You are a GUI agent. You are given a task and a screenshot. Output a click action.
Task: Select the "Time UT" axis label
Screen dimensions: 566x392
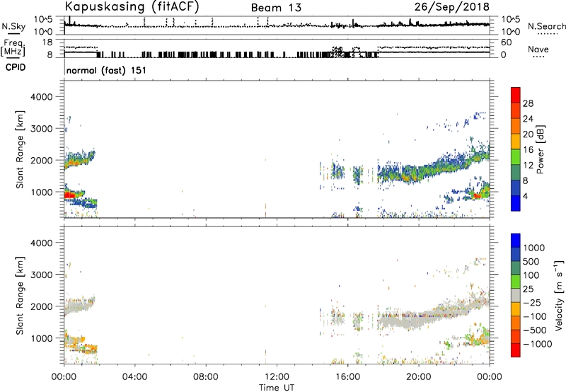point(277,388)
